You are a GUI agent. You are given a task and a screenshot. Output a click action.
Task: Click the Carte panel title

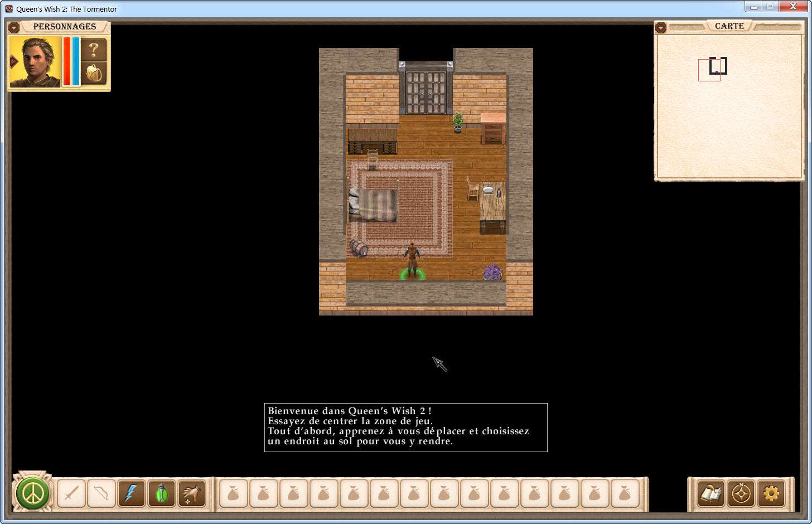click(x=729, y=26)
